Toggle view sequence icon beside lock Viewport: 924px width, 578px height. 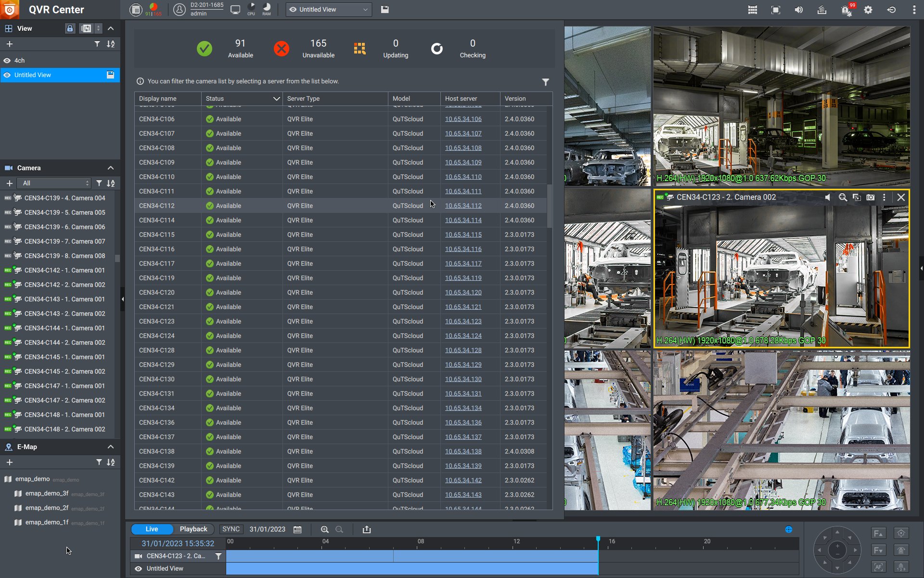tap(86, 28)
